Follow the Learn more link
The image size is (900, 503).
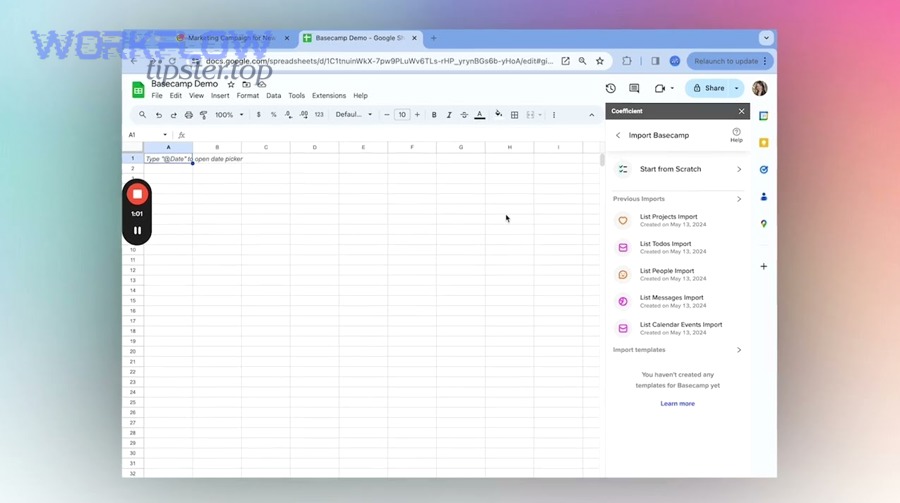coord(677,404)
